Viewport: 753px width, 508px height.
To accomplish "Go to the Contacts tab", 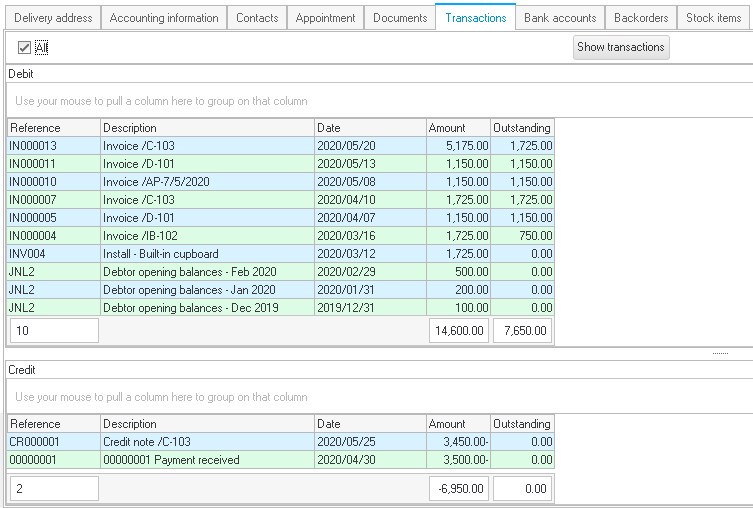I will (257, 18).
